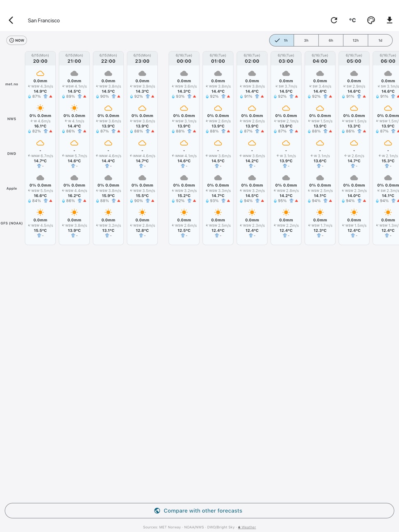Click met.no cloud icon at 02:00
Viewport: 399px width, 532px height.
pos(252,73)
